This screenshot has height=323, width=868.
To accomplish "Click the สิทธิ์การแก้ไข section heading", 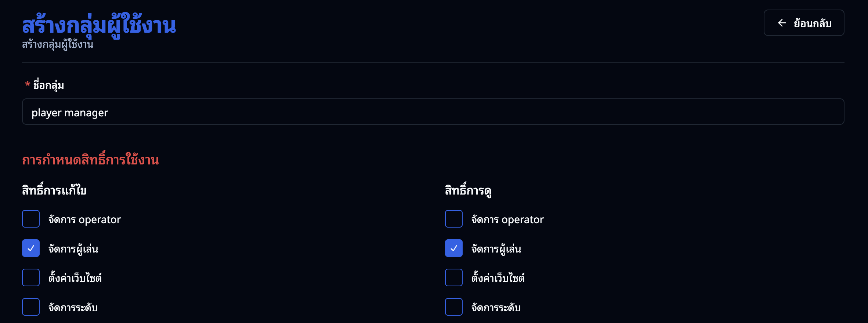I will click(54, 190).
